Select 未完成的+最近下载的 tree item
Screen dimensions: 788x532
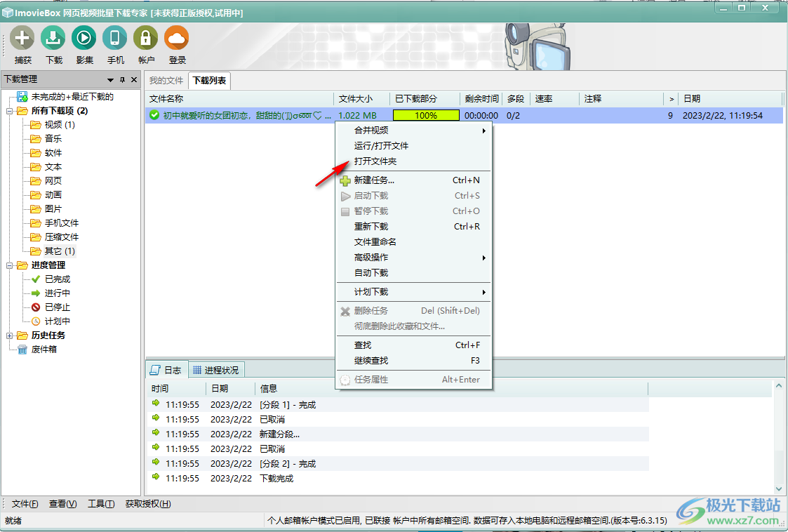click(72, 97)
